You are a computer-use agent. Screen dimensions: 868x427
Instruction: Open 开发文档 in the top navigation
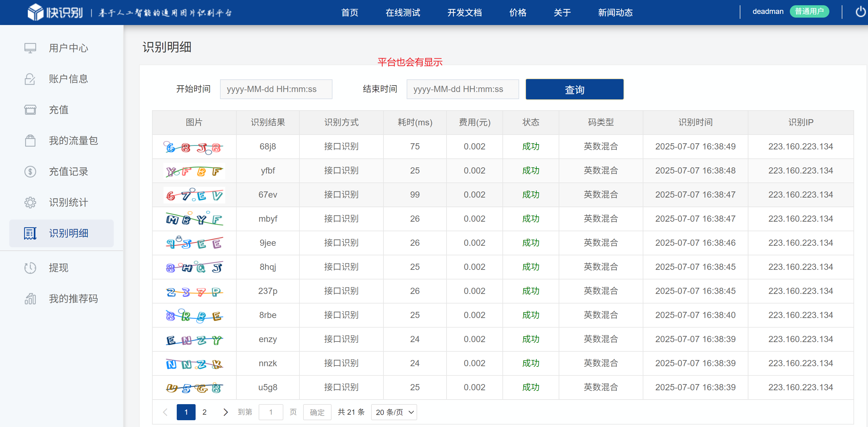[464, 12]
